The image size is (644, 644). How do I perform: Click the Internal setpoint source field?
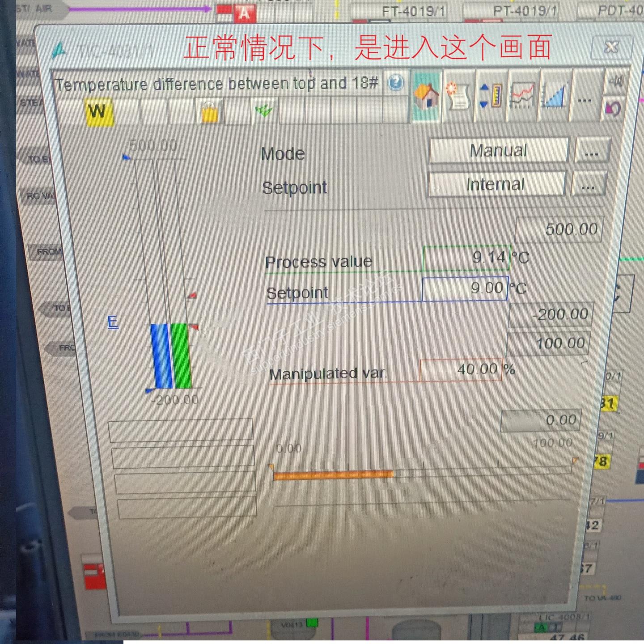tap(496, 184)
